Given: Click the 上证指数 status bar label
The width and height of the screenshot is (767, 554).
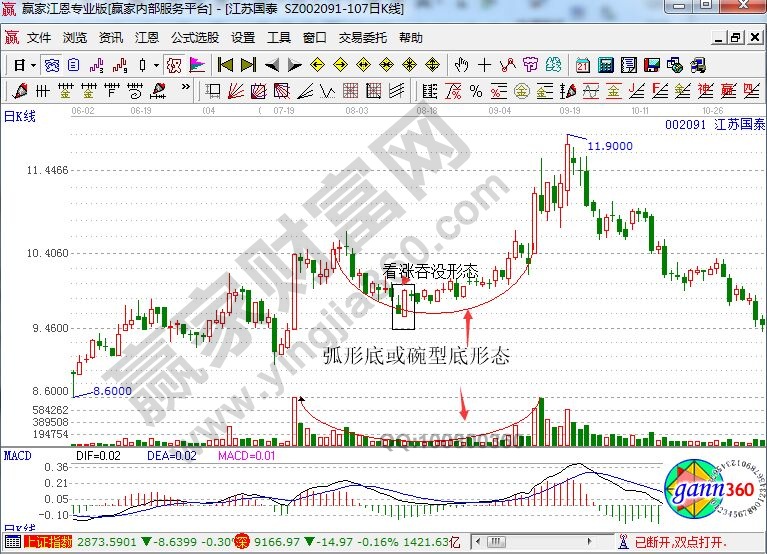Looking at the screenshot, I should [48, 541].
